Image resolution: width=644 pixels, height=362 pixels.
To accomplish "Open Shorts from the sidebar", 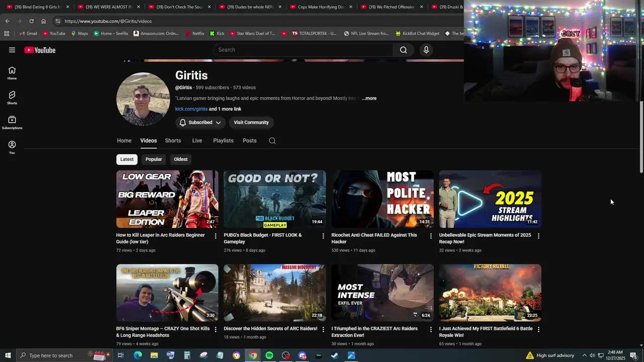I will tap(12, 98).
